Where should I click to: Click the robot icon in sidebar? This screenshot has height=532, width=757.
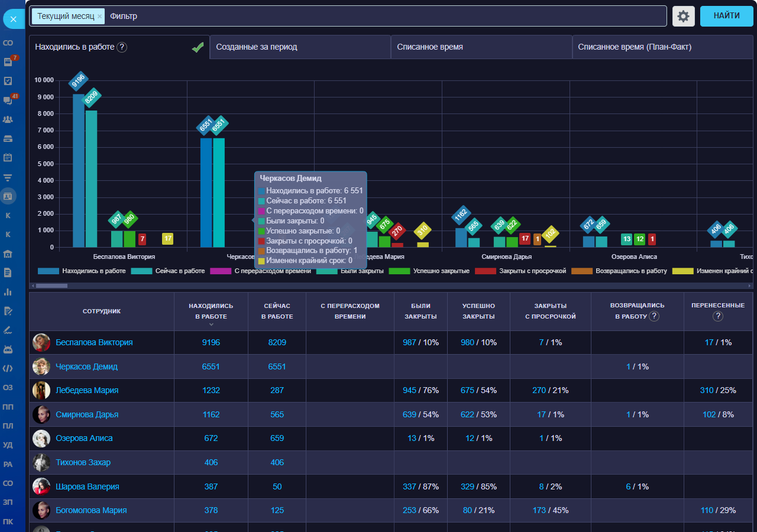[x=8, y=349]
